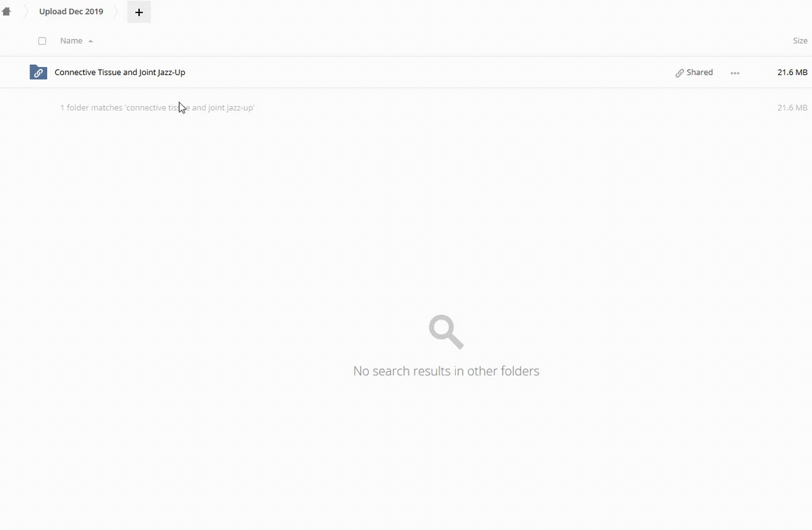Open the Upload Dec 2019 breadcrumb

[x=71, y=11]
